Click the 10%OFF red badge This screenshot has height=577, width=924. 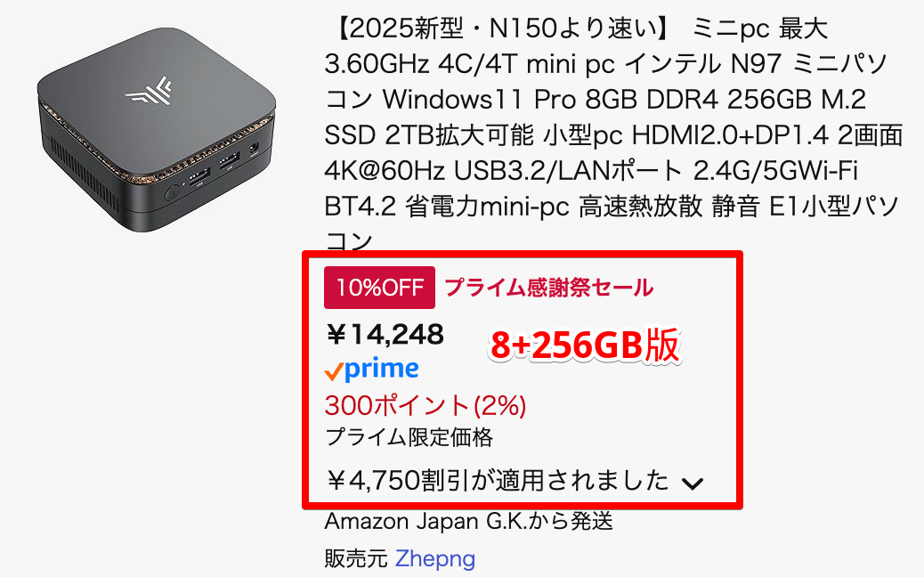pos(379,288)
